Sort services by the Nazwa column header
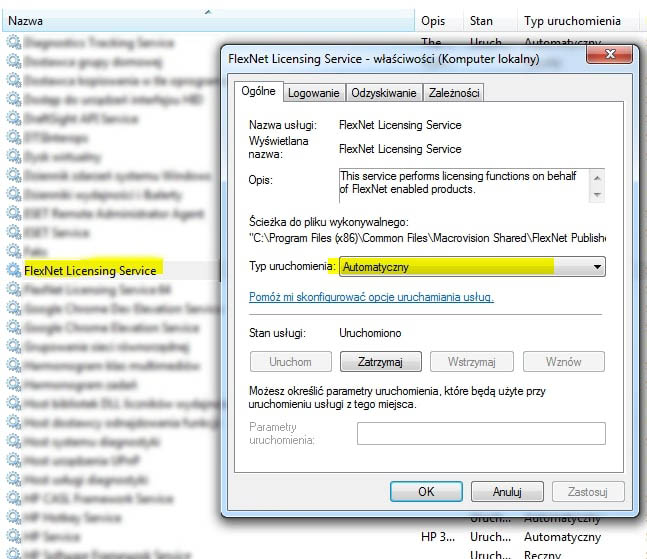 pos(208,21)
